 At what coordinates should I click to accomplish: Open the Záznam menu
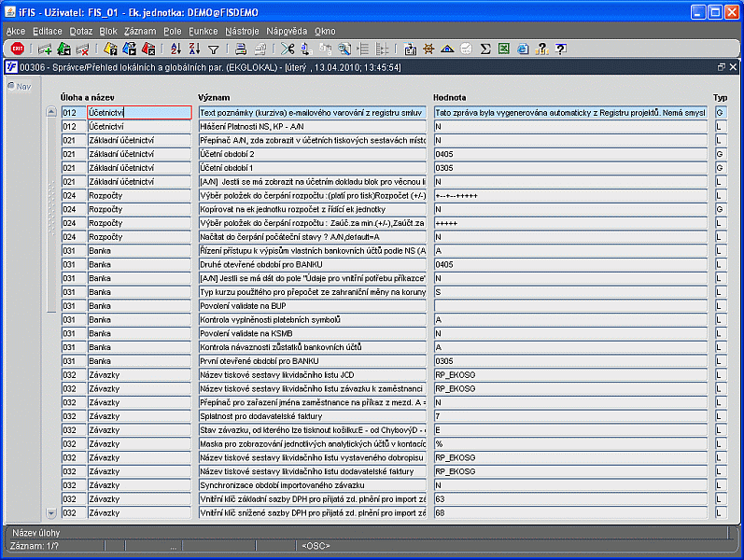[x=140, y=32]
